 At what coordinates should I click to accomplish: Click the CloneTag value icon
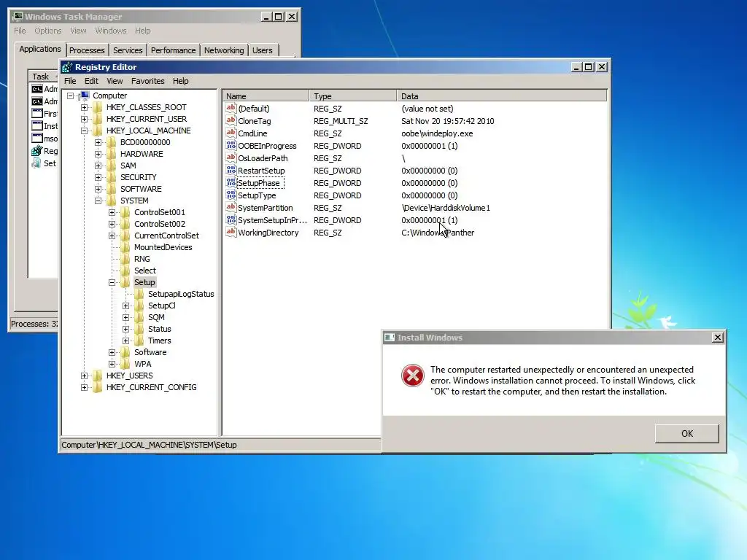[x=231, y=120]
